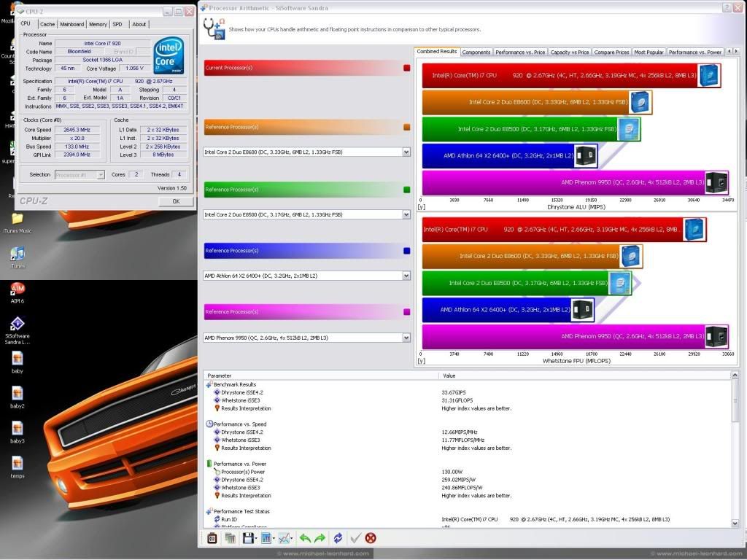Open SiSoftware Sandra desktop shortcut

[18, 324]
